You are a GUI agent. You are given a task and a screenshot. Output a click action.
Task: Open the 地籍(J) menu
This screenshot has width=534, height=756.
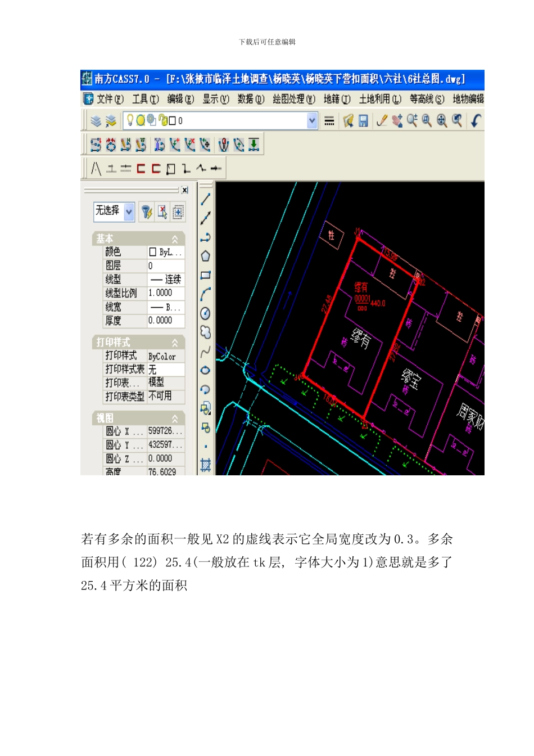coord(337,99)
